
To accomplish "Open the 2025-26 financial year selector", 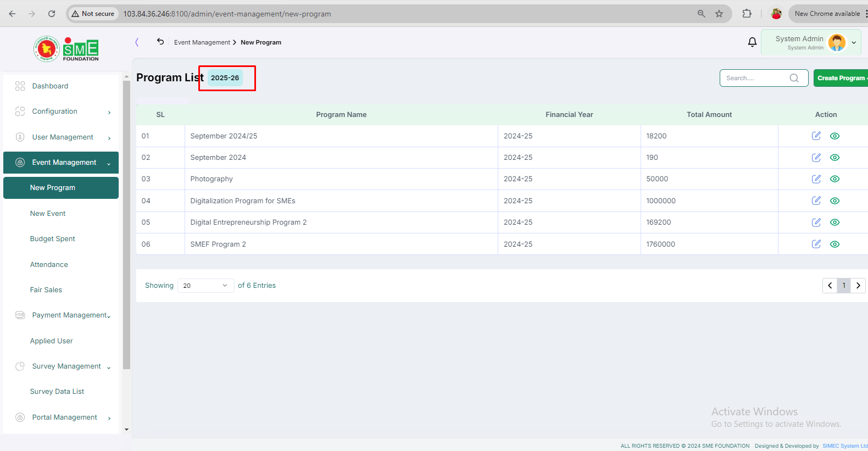I will (225, 77).
